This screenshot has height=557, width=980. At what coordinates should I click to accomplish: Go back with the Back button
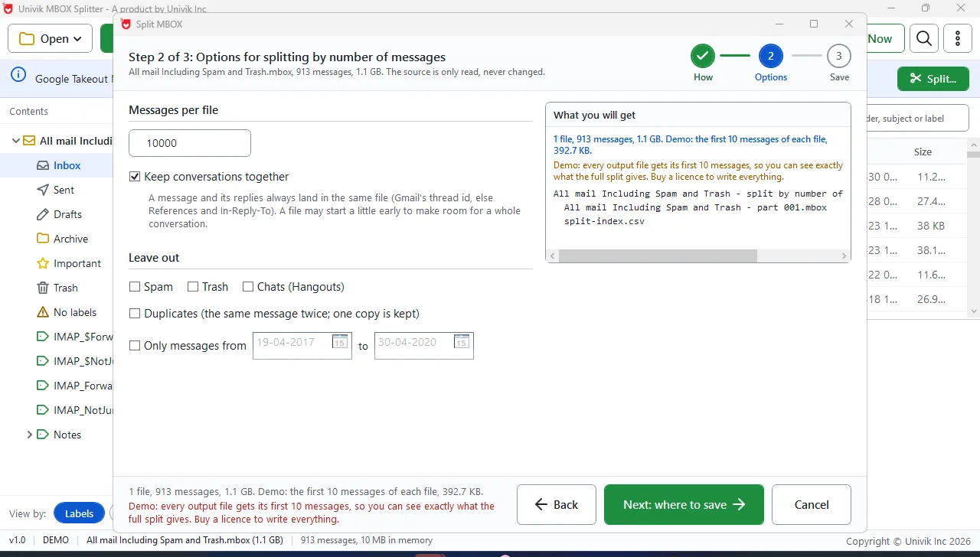(557, 504)
